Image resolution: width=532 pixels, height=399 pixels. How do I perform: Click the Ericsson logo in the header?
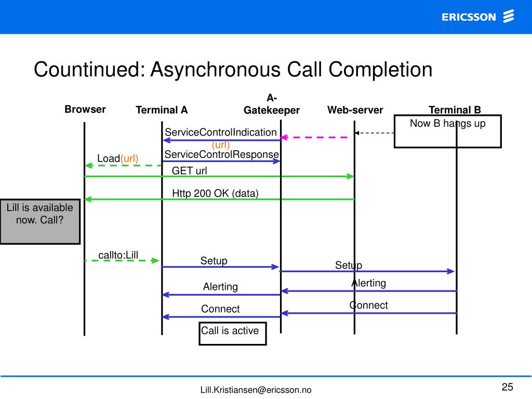coord(478,17)
